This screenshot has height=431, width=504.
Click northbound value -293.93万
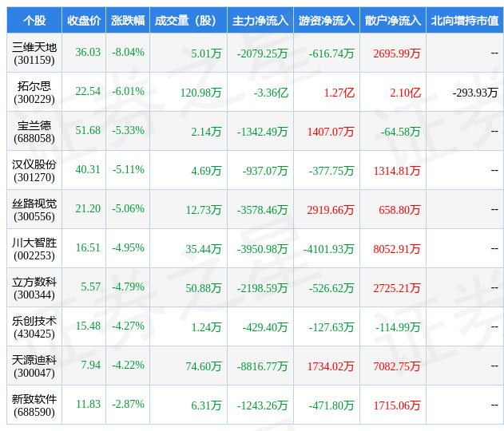coord(475,93)
